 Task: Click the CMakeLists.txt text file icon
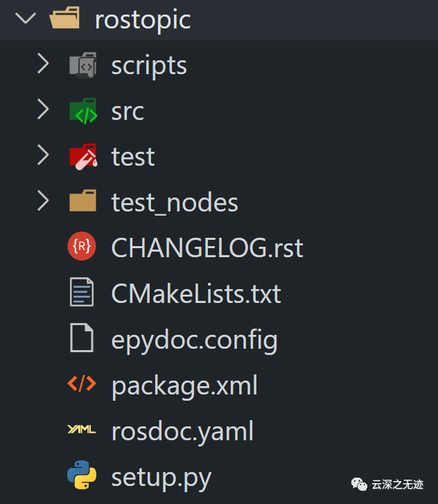tap(82, 293)
